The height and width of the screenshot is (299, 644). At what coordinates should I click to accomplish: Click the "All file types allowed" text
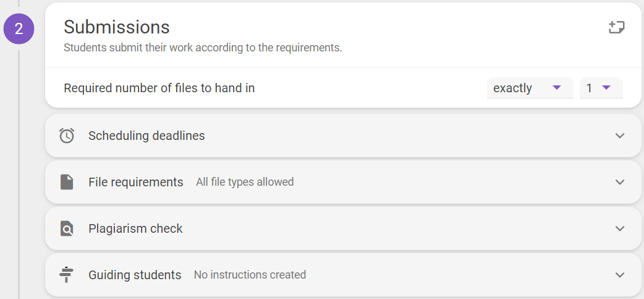click(245, 182)
